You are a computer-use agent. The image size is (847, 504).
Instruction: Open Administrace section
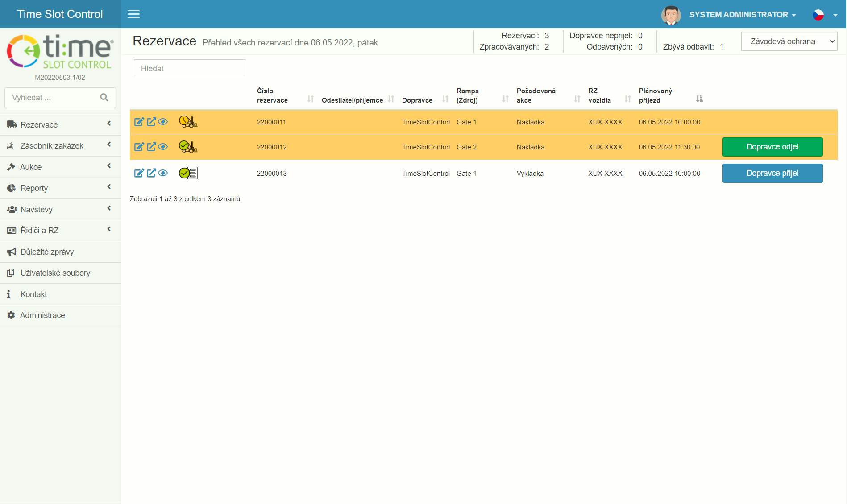tap(60, 315)
